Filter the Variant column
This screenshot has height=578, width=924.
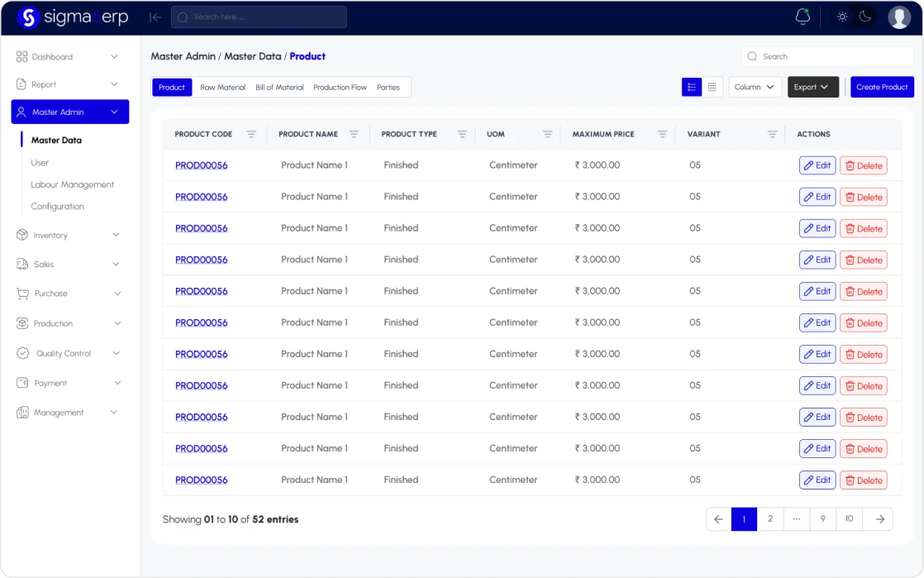(x=772, y=135)
